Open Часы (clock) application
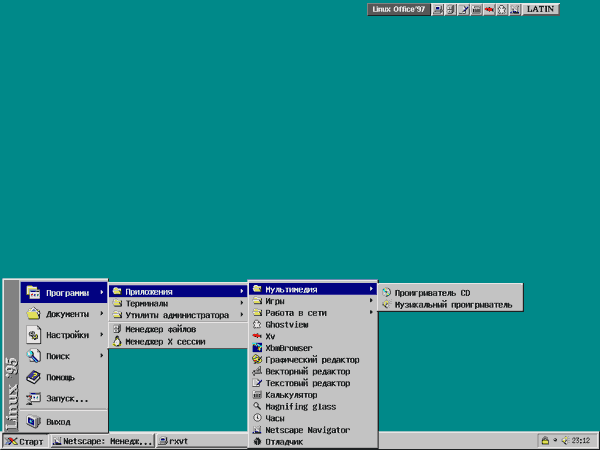This screenshot has height=450, width=600. [275, 418]
